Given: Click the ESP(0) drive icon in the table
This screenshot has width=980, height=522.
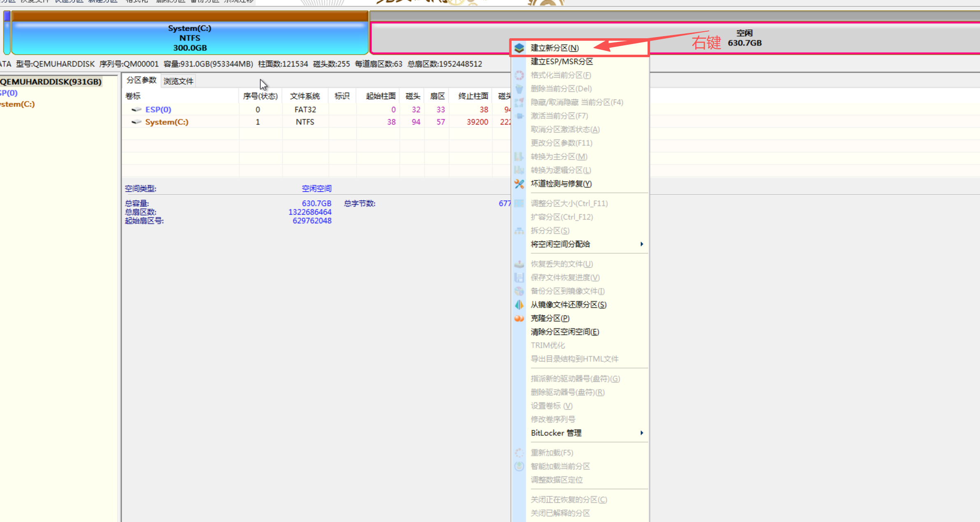Looking at the screenshot, I should (137, 109).
